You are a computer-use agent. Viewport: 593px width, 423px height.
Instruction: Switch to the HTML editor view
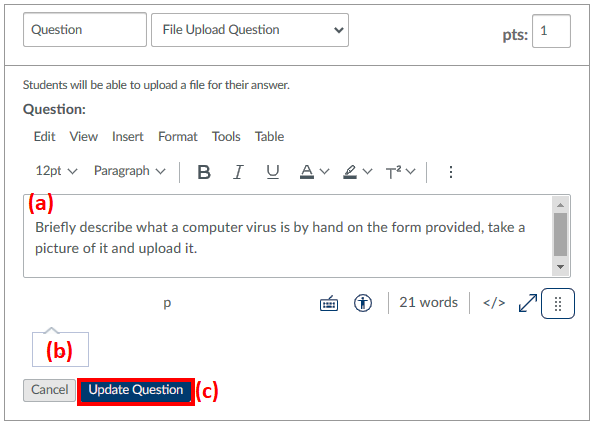point(494,303)
